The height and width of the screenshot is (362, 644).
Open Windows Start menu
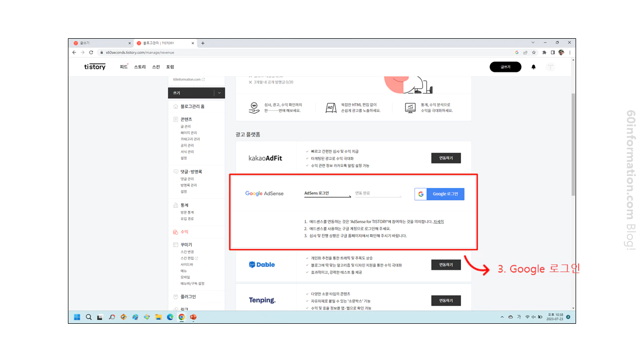77,317
